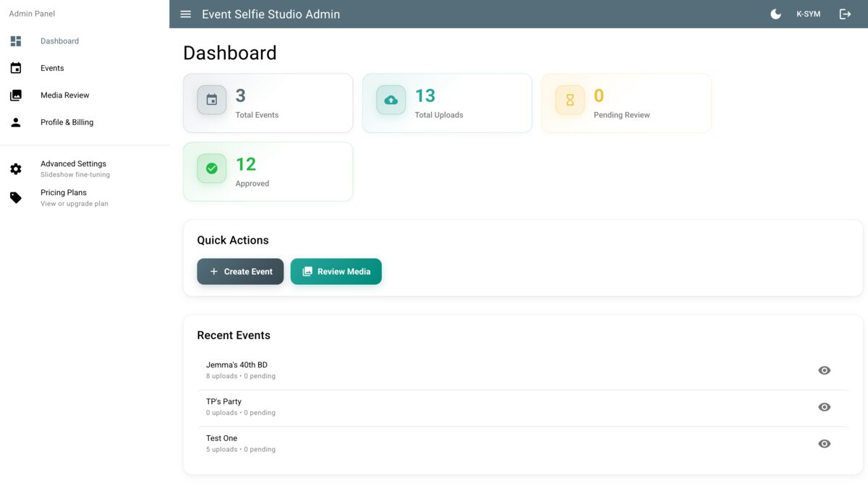Image resolution: width=868 pixels, height=488 pixels.
Task: Click the Review Media button
Action: coord(336,271)
